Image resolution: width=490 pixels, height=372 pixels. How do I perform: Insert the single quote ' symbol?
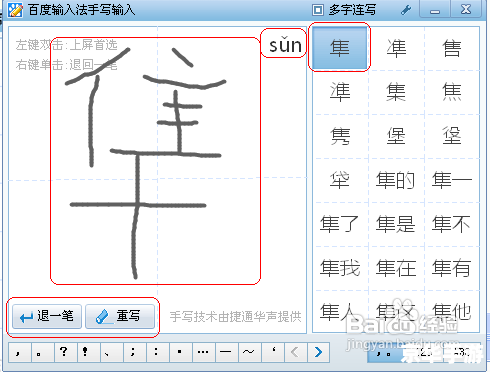273,352
